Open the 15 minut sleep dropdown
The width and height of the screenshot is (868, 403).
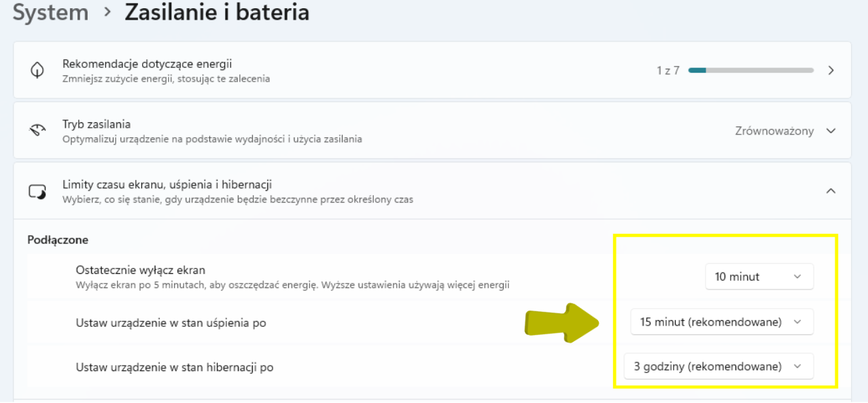[722, 321]
